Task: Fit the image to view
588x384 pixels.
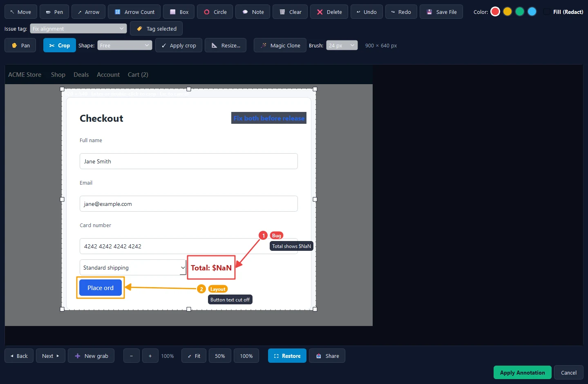Action: [194, 356]
